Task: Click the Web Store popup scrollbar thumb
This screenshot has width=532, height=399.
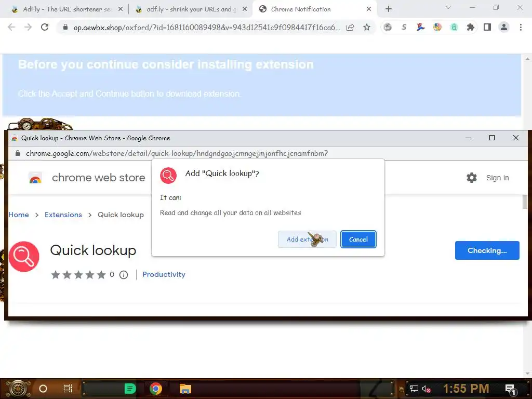Action: click(525, 202)
